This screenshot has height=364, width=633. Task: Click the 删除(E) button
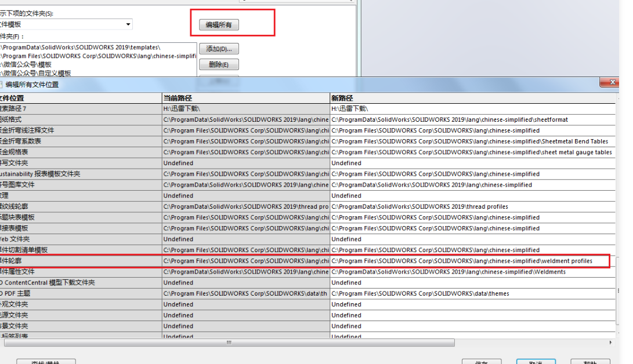pos(219,64)
